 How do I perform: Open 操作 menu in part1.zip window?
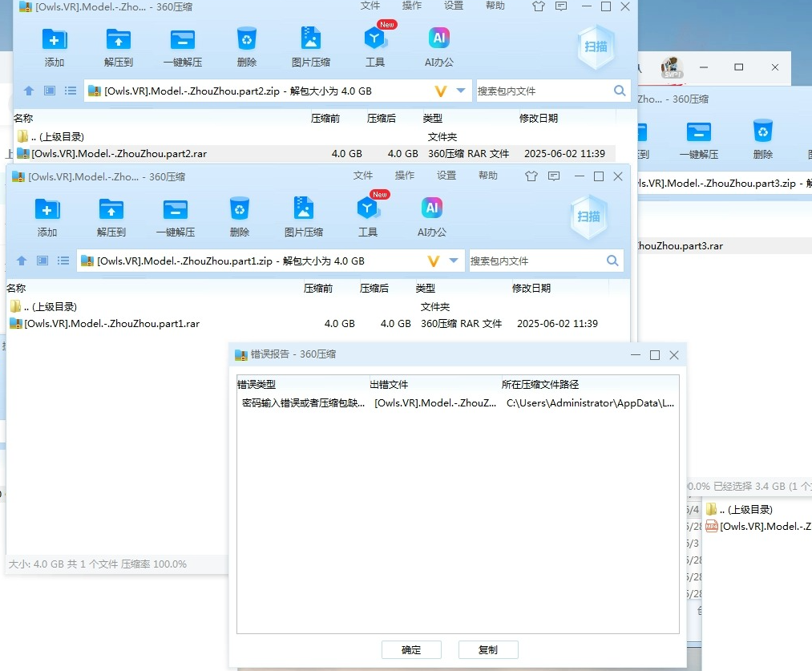point(405,176)
